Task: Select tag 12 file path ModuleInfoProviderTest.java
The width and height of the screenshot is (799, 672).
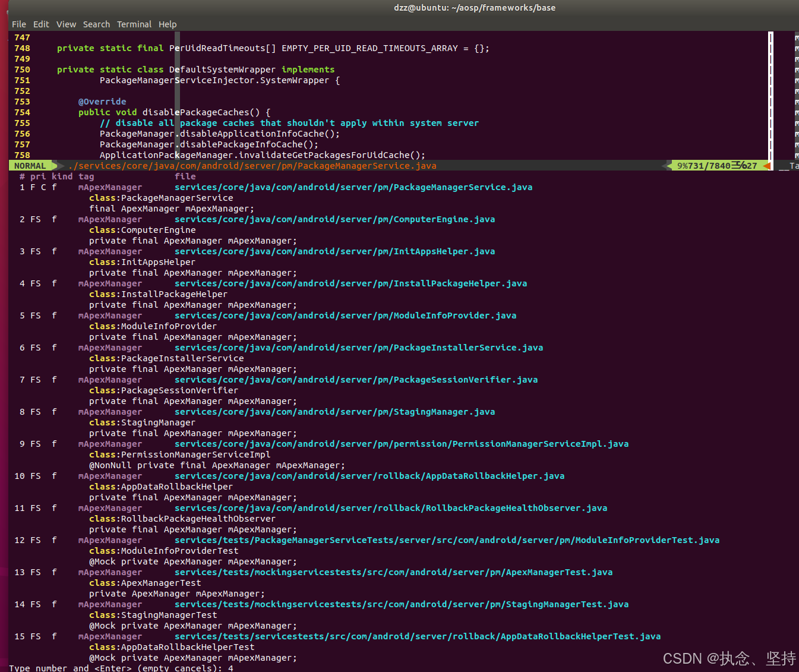Action: pos(447,540)
